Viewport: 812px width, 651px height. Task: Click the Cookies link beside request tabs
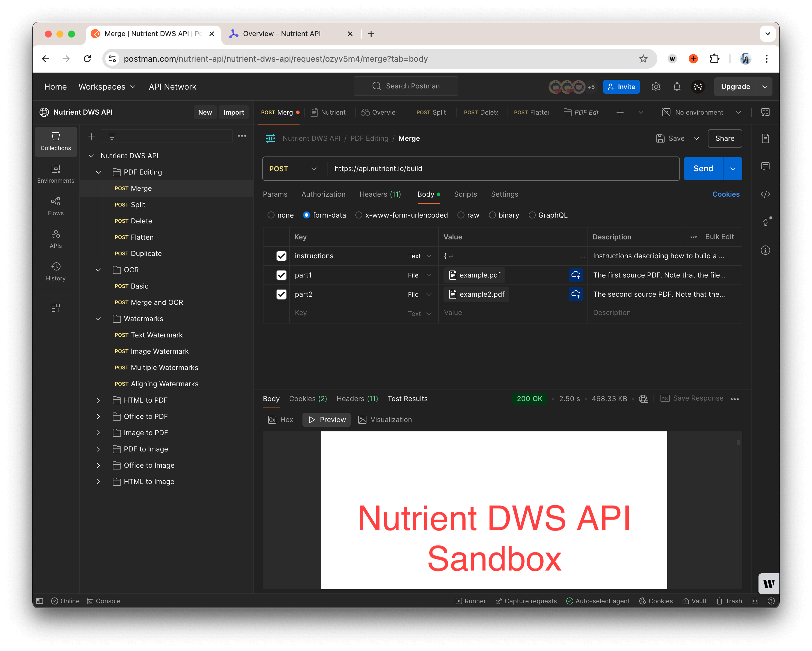(x=725, y=194)
